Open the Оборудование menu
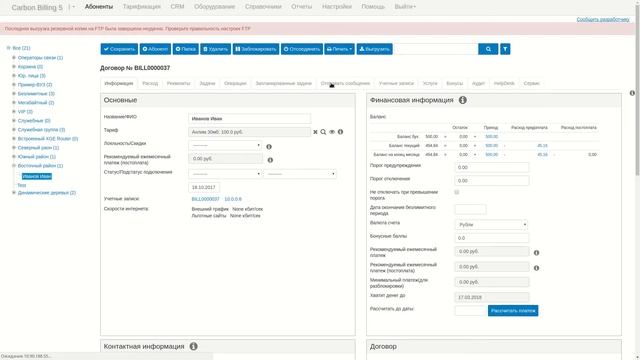The height and width of the screenshot is (360, 640). coord(214,7)
